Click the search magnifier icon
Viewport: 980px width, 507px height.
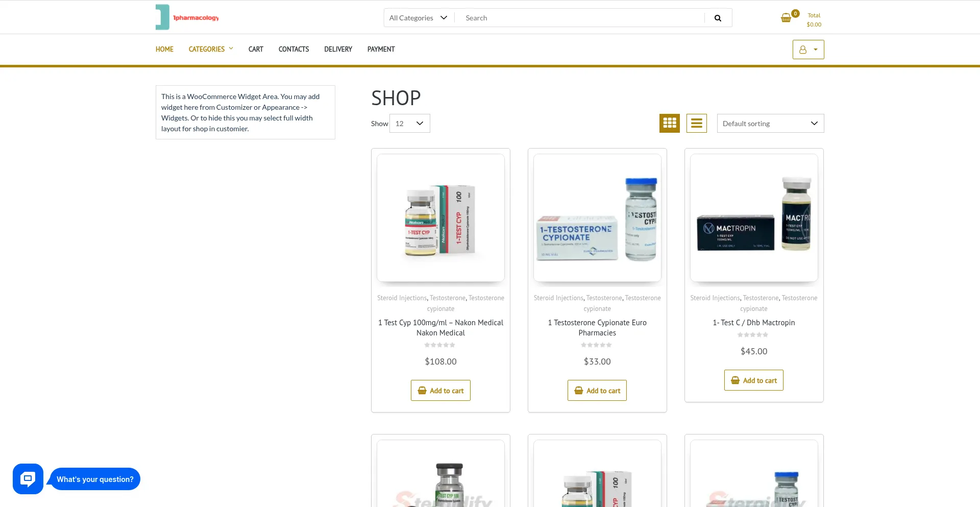click(718, 18)
